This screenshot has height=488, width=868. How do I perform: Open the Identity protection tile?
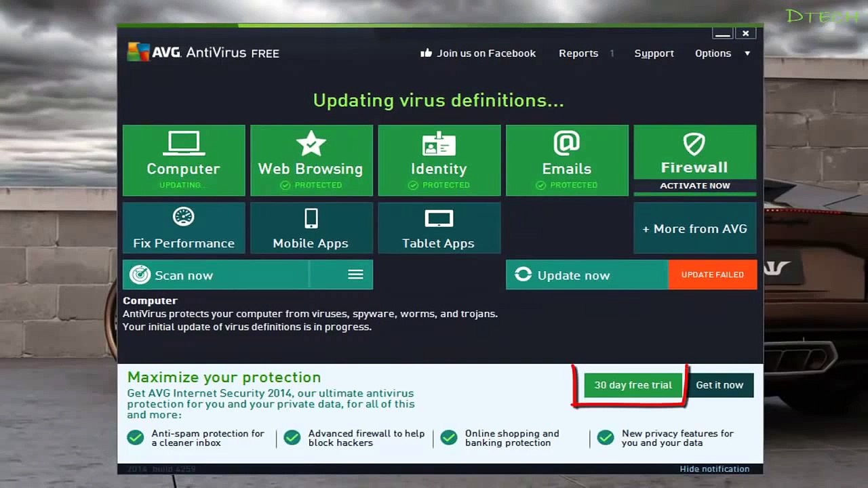click(x=439, y=161)
